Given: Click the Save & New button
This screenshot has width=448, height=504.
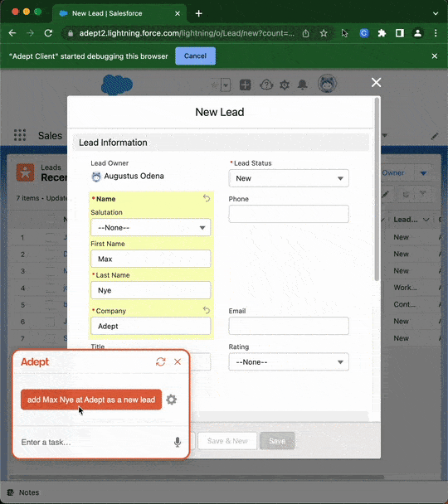Looking at the screenshot, I should pyautogui.click(x=227, y=441).
